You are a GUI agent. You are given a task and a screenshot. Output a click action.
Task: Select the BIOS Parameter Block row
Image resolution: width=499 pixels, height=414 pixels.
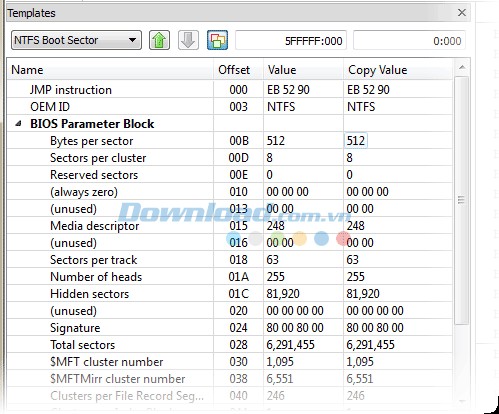coord(230,124)
